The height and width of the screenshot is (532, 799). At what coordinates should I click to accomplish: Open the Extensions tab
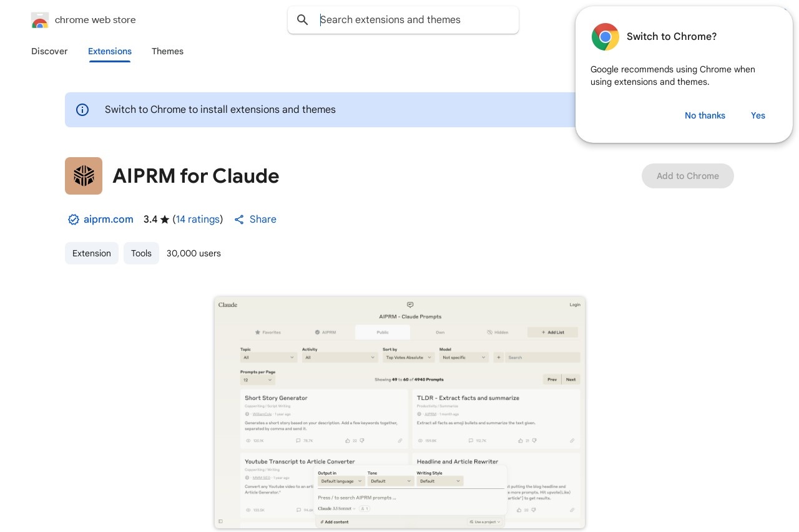click(110, 51)
